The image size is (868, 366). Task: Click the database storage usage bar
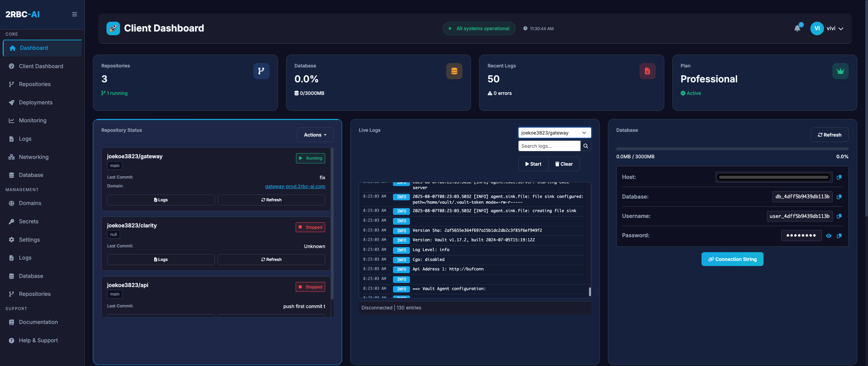click(x=732, y=148)
